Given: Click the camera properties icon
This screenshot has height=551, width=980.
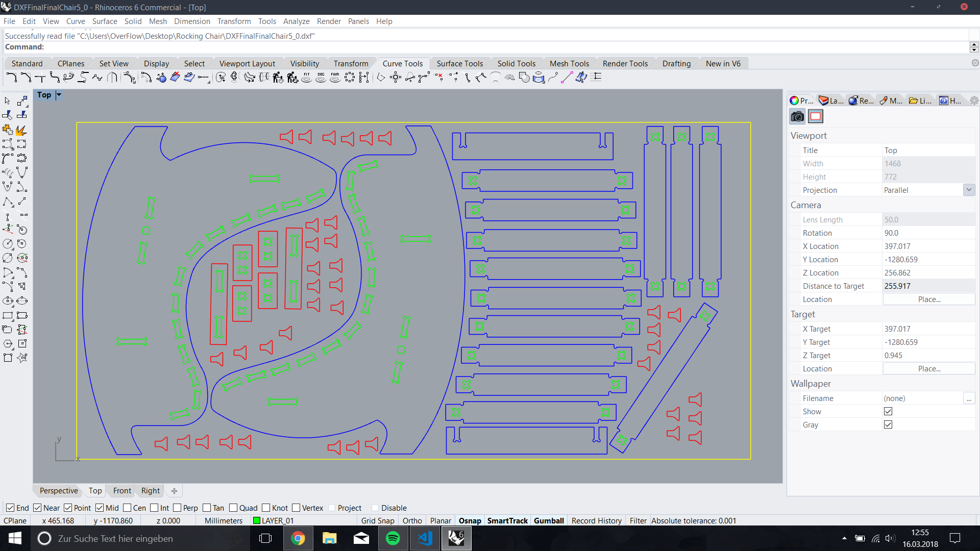Looking at the screenshot, I should (x=797, y=116).
